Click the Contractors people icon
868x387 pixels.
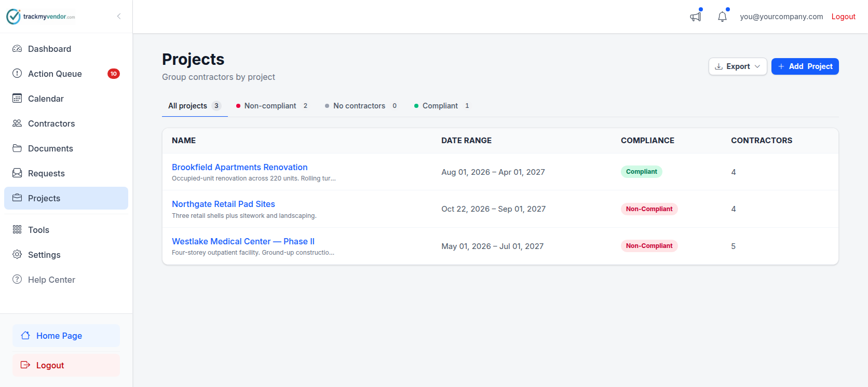(x=17, y=123)
